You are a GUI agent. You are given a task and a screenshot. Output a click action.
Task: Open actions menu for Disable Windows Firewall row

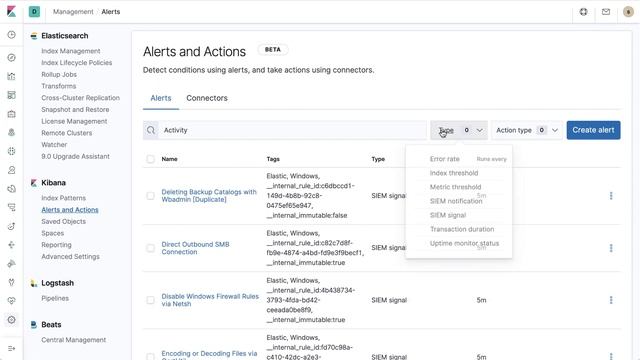pyautogui.click(x=611, y=300)
